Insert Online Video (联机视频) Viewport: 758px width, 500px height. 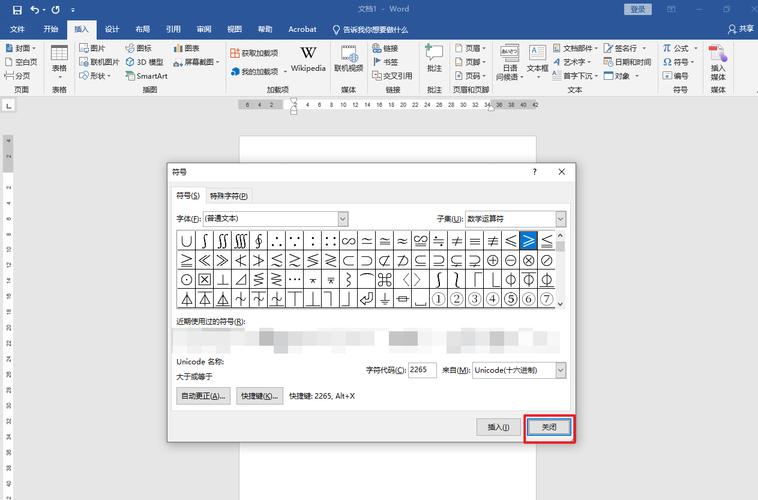pos(349,59)
